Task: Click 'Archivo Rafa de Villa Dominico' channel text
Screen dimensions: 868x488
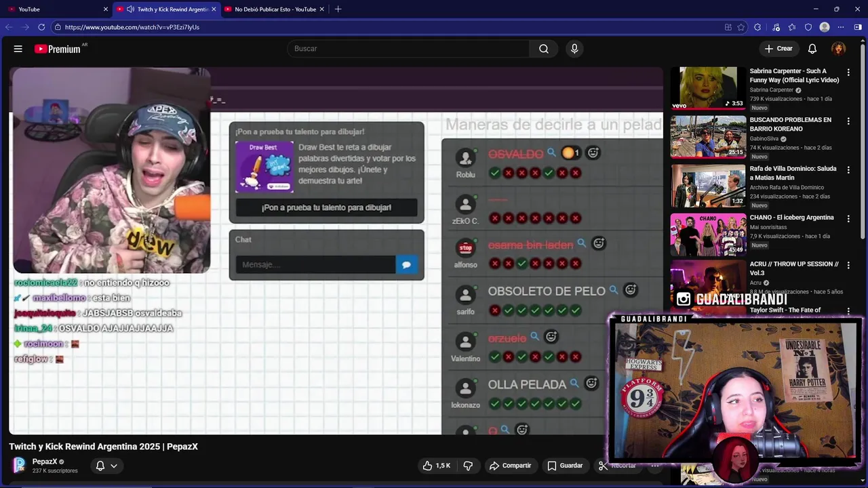Action: 787,188
